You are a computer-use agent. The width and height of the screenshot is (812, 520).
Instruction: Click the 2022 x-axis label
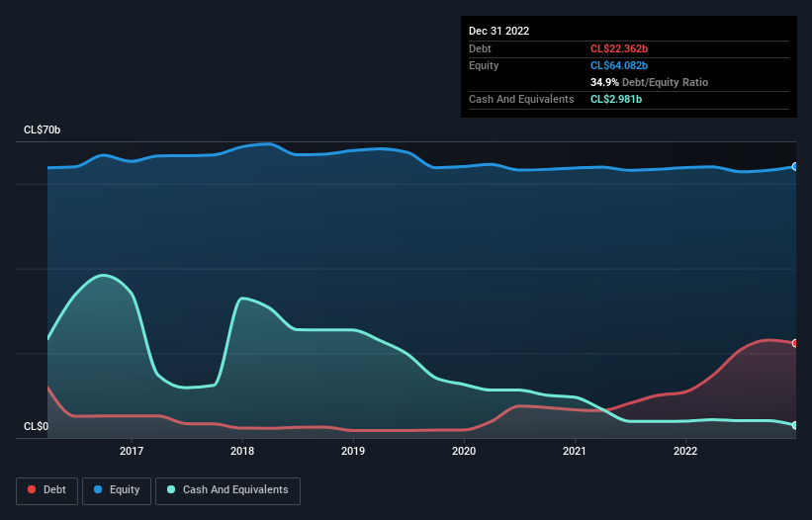pyautogui.click(x=685, y=451)
